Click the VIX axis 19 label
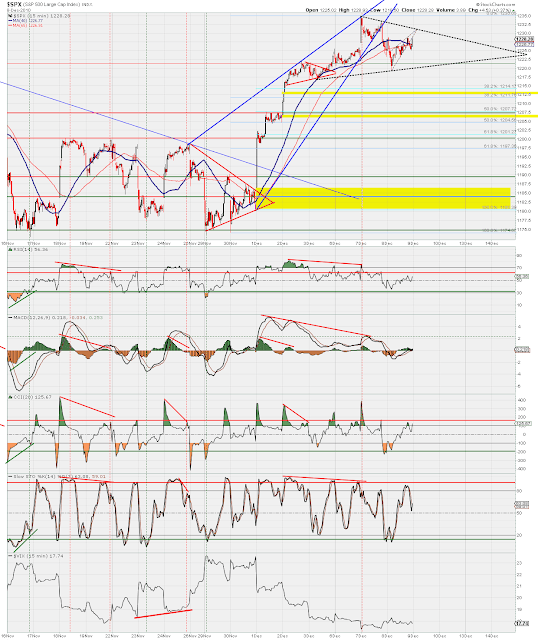538x640 pixels. (520, 610)
